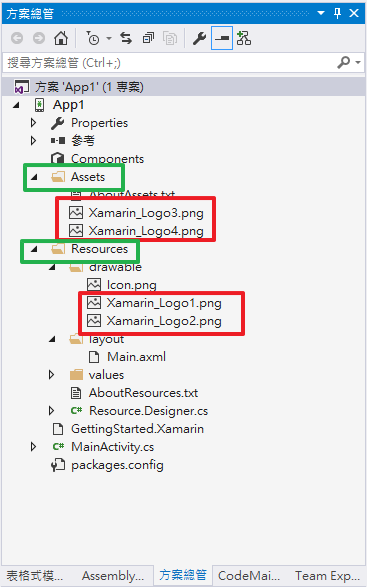The width and height of the screenshot is (367, 587).
Task: Switch to the CodeMai... tab
Action: pyautogui.click(x=249, y=576)
